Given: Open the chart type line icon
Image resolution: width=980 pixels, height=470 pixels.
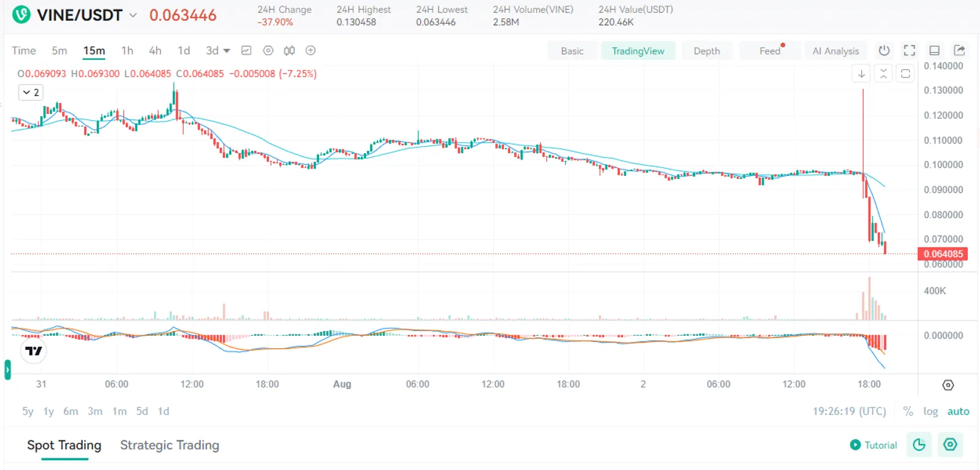Looking at the screenshot, I should [x=246, y=51].
